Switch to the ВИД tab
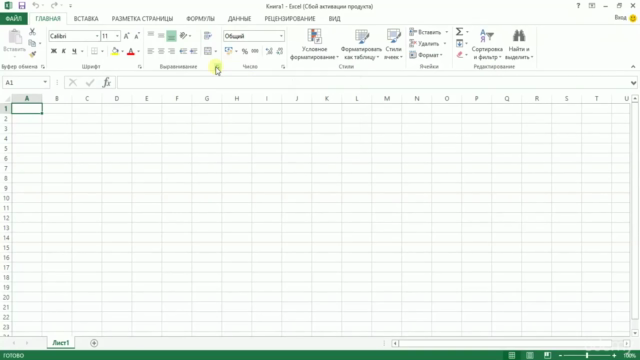This screenshot has height=360, width=640. (334, 18)
